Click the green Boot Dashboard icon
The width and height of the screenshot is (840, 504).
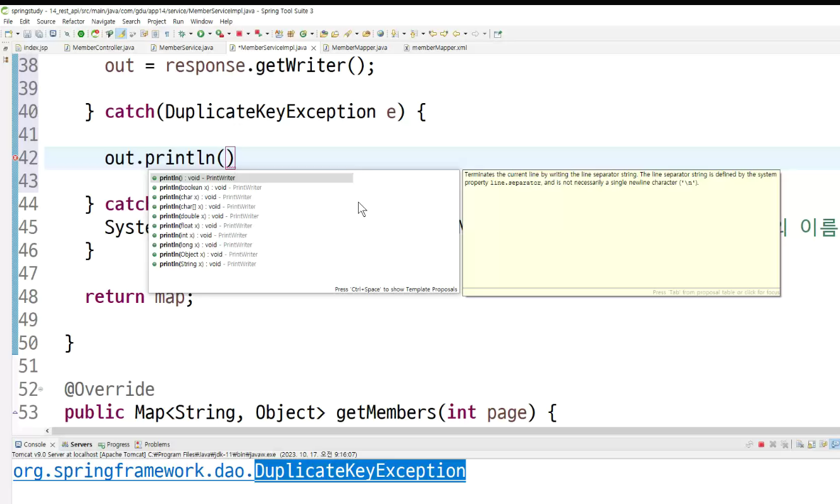(x=81, y=34)
